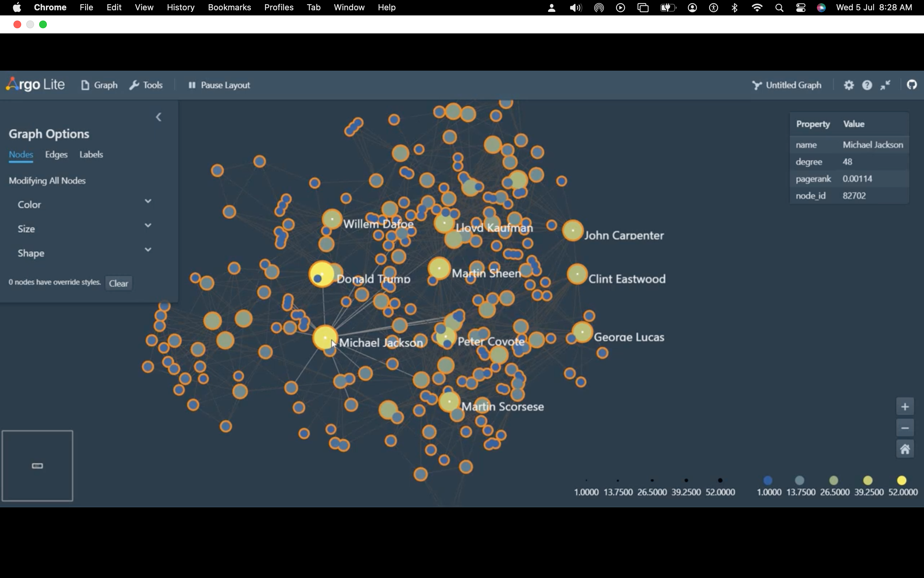Select the Willem Dafoe node

tap(332, 219)
